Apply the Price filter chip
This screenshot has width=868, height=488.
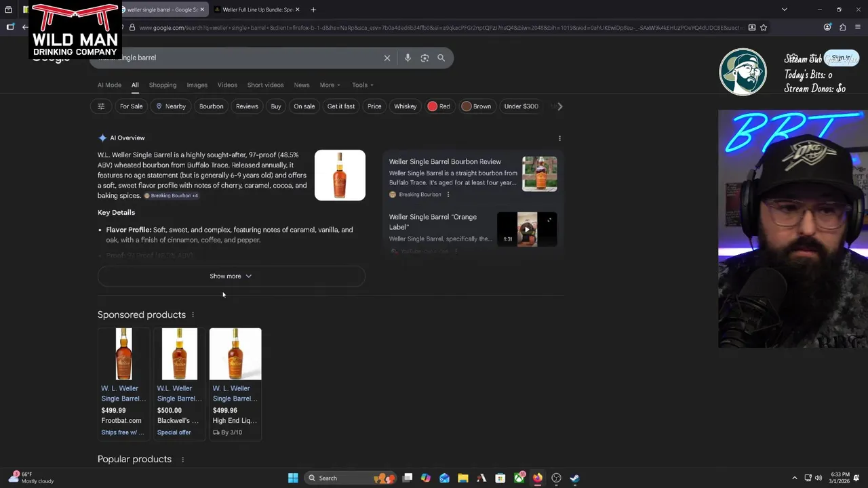coord(374,106)
